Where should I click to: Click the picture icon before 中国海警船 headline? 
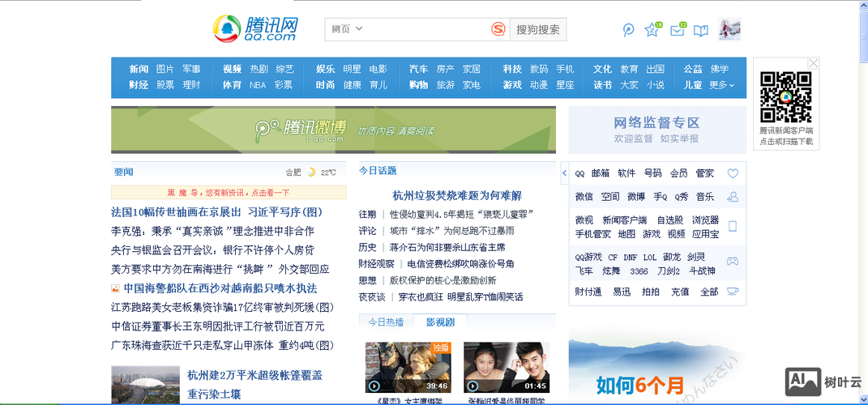pos(115,288)
